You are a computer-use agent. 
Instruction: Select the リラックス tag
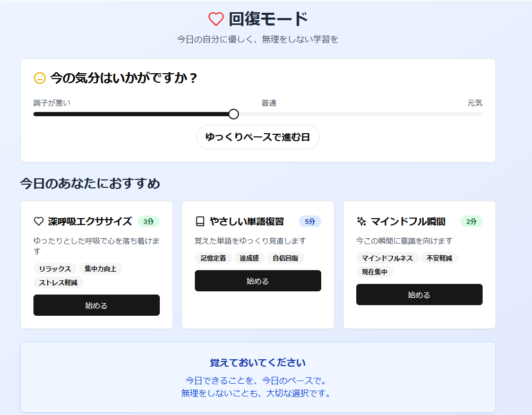coord(55,269)
